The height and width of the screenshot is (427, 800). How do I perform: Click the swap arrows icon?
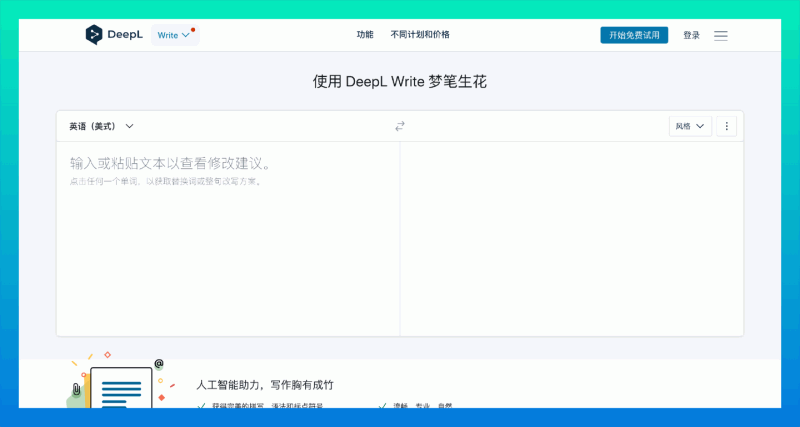coord(400,126)
